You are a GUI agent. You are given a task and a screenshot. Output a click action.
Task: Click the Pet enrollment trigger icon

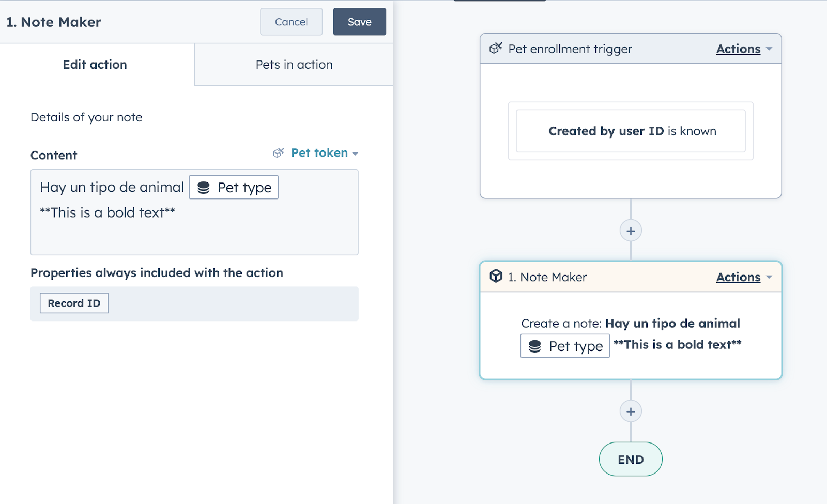pos(497,49)
